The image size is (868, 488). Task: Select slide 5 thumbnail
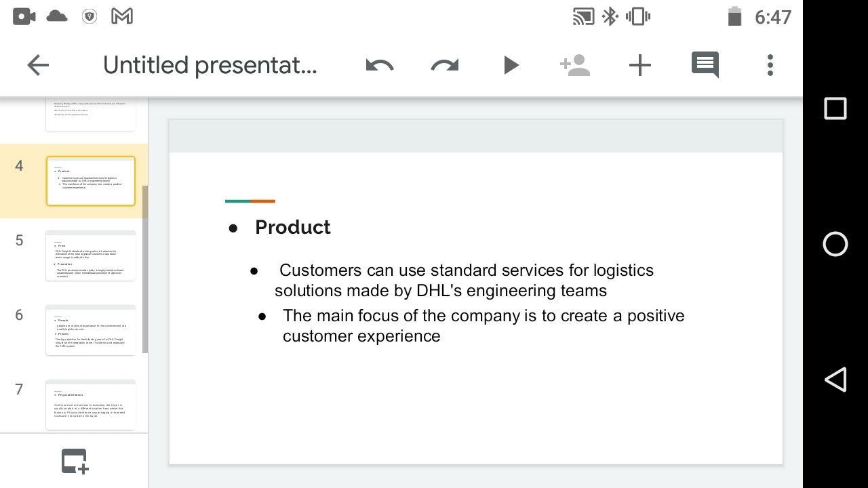(x=91, y=256)
